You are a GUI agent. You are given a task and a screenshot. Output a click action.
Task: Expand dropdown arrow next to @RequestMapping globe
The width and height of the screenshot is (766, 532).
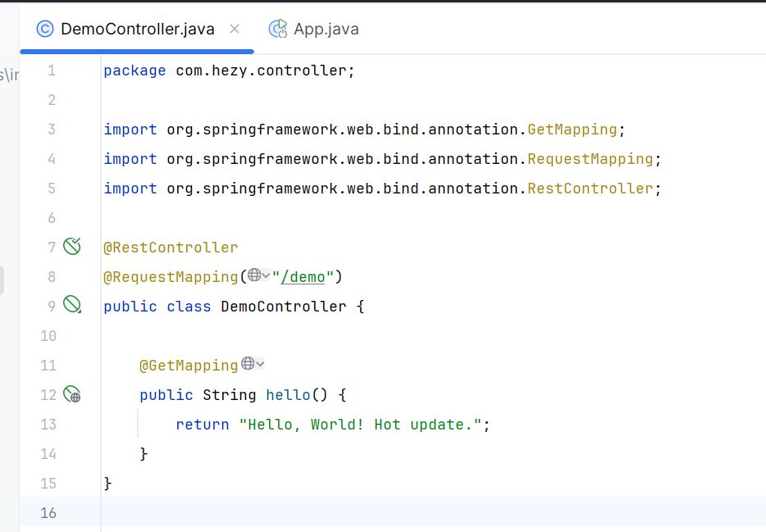[x=266, y=275]
